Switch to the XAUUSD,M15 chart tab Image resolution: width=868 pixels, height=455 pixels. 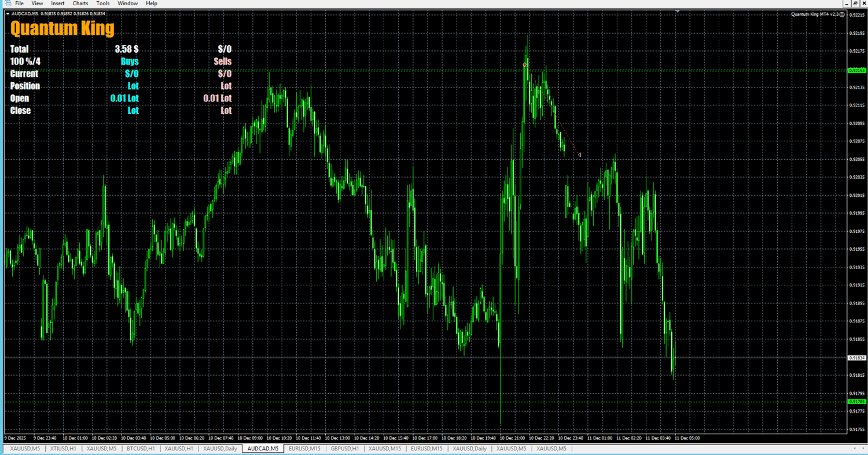[385, 449]
